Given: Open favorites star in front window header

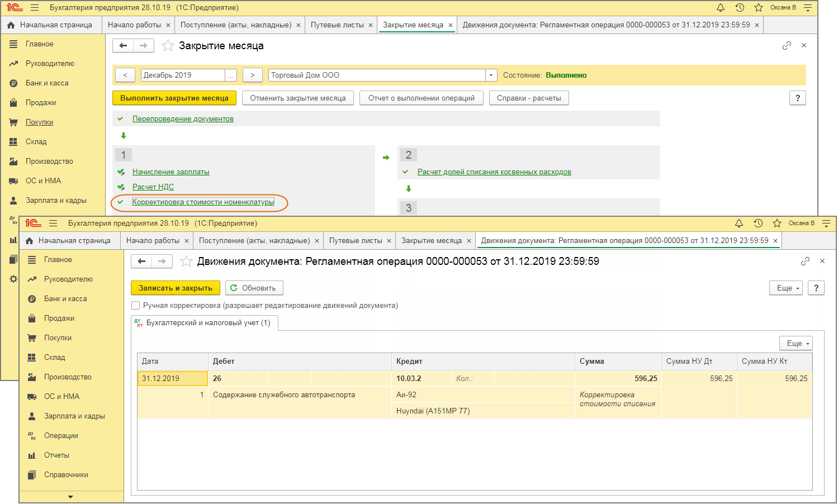Looking at the screenshot, I should point(777,224).
